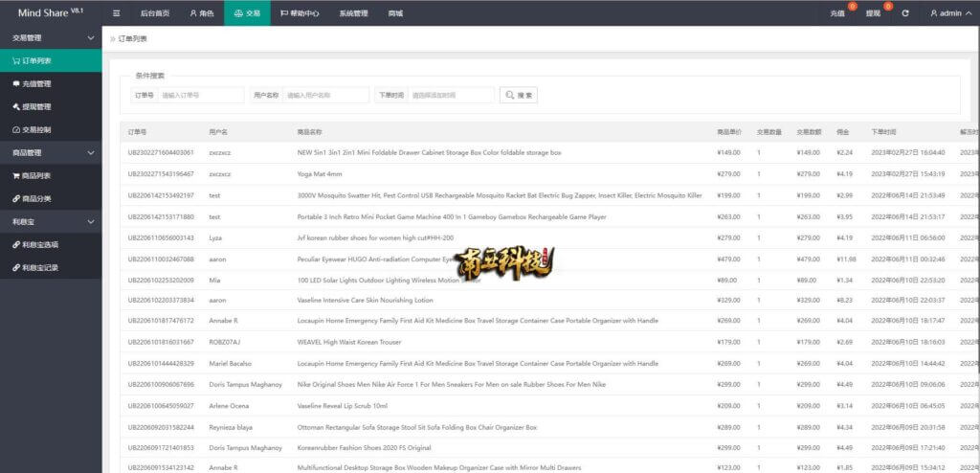Image resolution: width=980 pixels, height=473 pixels.
Task: Click the 商品单价 column header
Action: (729, 133)
